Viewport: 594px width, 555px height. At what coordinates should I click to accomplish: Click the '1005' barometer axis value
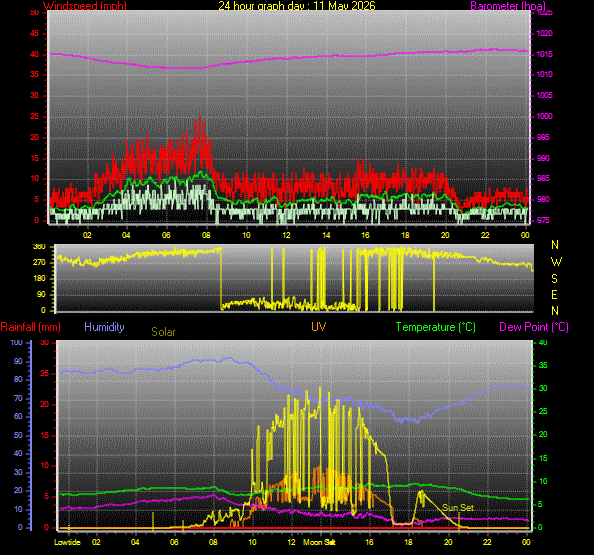point(544,95)
